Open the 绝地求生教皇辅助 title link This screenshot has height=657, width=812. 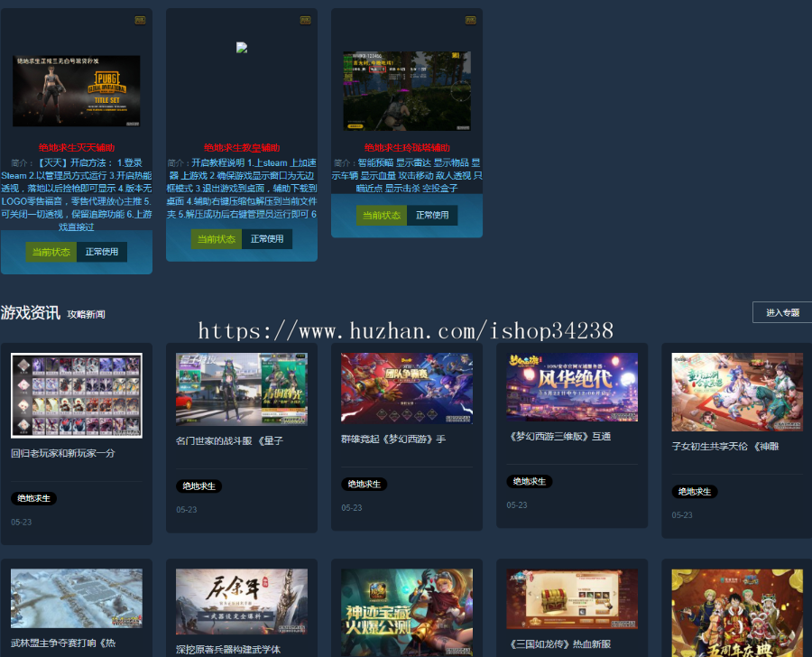click(x=242, y=148)
